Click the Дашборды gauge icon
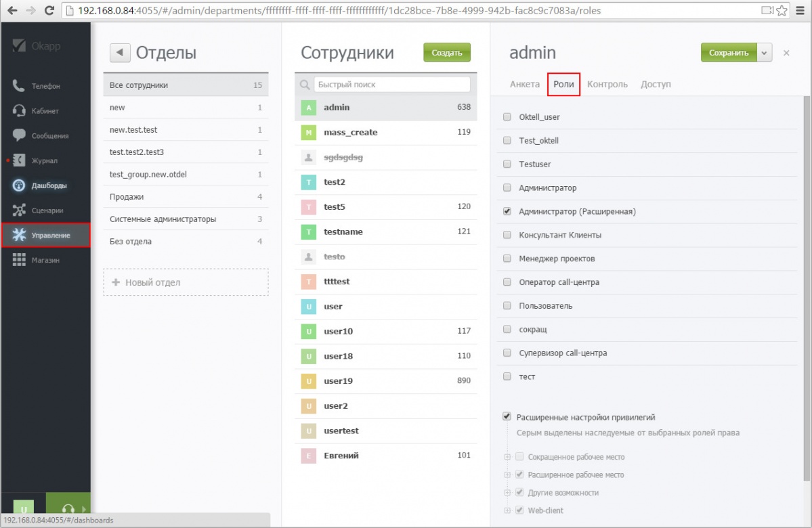 (x=19, y=185)
